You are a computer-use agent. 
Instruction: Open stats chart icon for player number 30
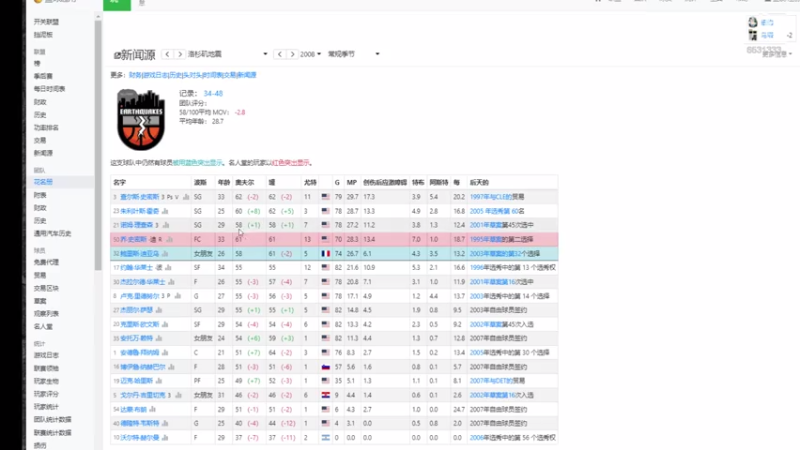171,282
